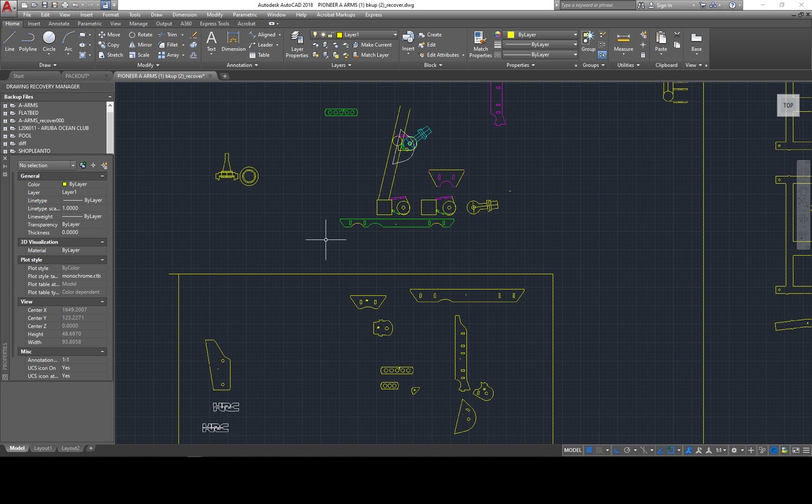812x504 pixels.
Task: Start the Dimension tool
Action: coord(234,41)
